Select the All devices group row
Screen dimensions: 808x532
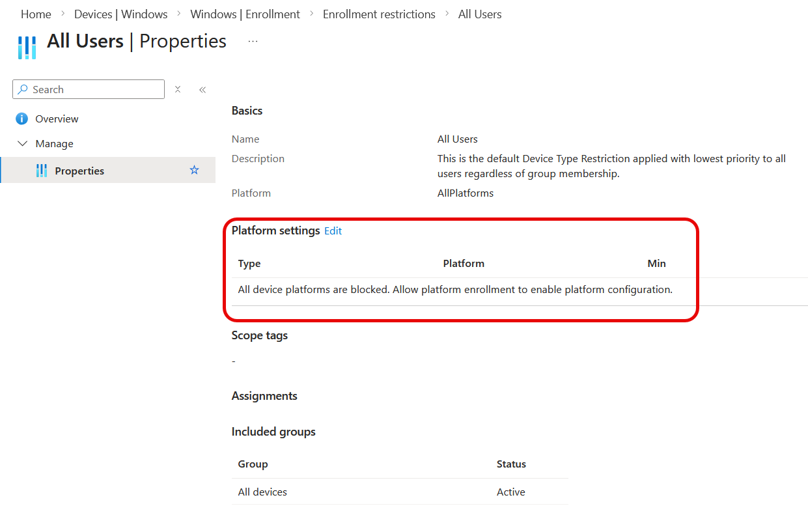point(262,492)
